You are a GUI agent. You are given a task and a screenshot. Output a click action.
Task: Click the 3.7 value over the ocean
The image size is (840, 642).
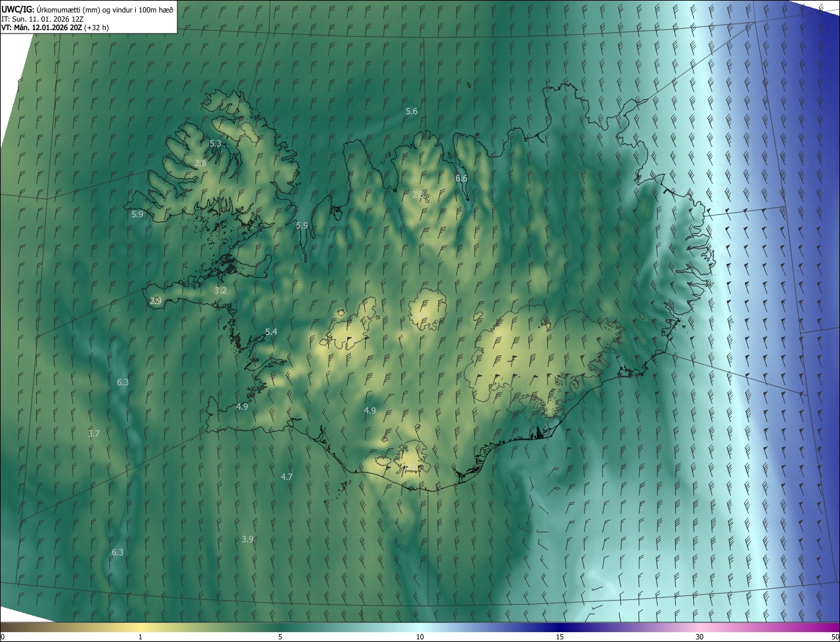[94, 434]
